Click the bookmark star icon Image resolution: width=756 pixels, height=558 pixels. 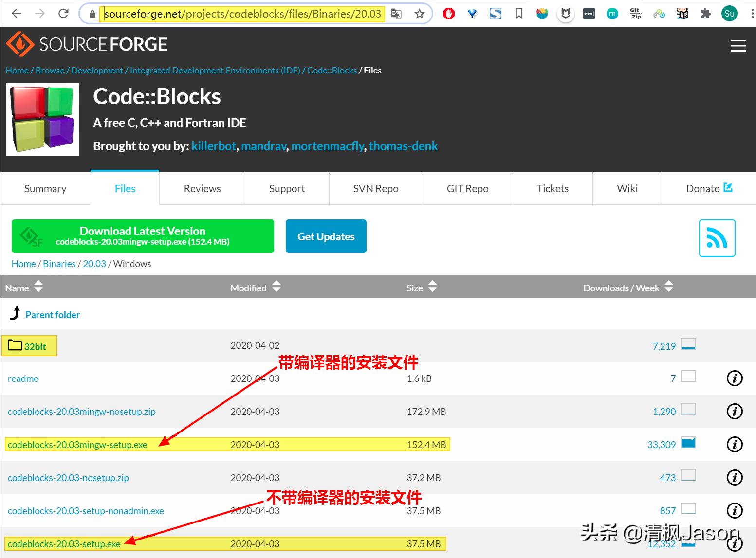point(419,14)
